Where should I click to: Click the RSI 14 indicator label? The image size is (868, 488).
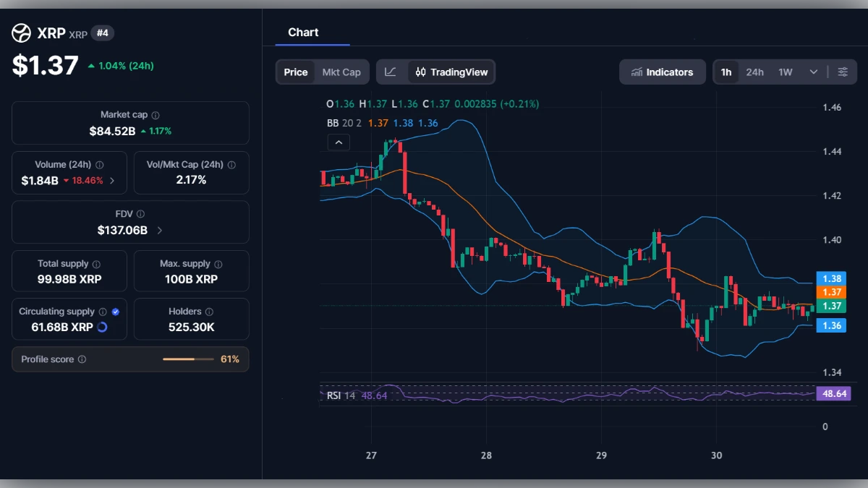click(x=341, y=395)
